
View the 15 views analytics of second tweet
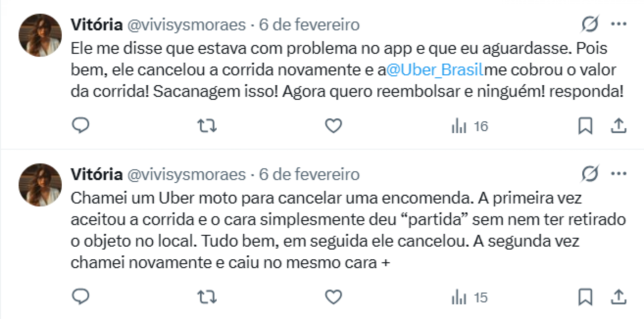(x=469, y=296)
